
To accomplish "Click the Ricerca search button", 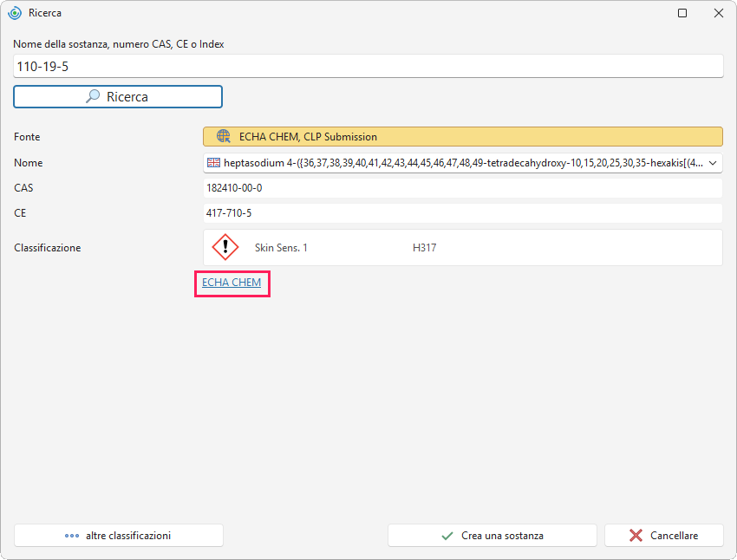I will click(x=118, y=97).
